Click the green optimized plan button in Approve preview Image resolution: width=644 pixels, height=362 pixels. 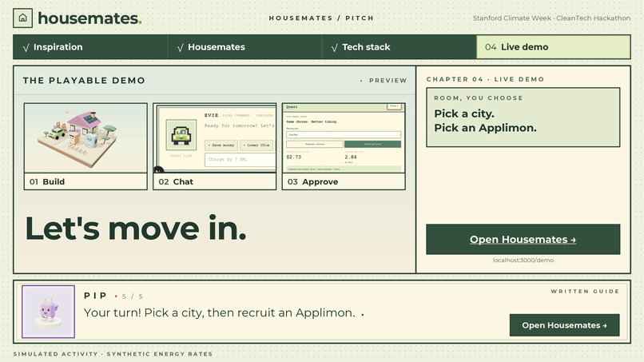coord(372,144)
